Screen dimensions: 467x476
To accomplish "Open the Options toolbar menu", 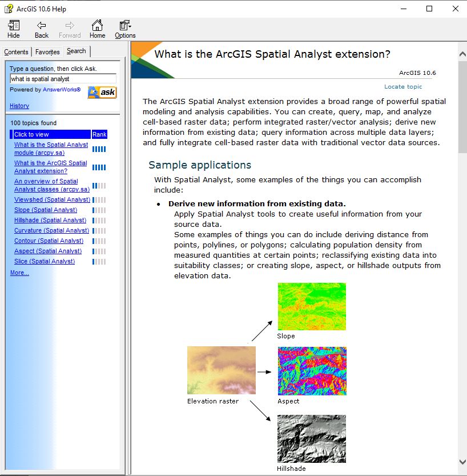I will (x=125, y=26).
